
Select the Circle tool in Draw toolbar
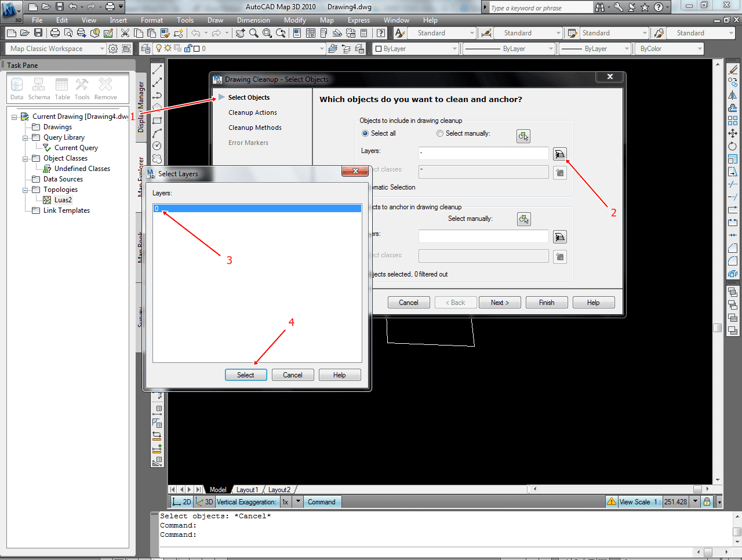pyautogui.click(x=157, y=146)
